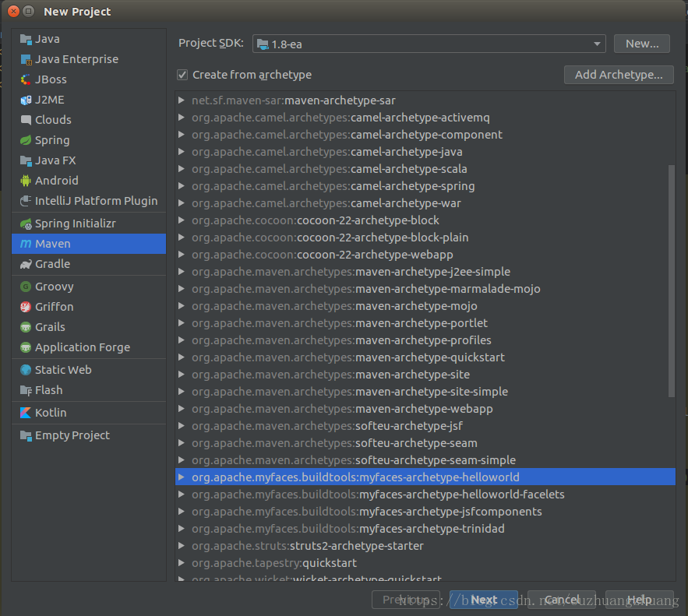Choose the Flash project icon
This screenshot has height=616, width=688.
pos(26,390)
